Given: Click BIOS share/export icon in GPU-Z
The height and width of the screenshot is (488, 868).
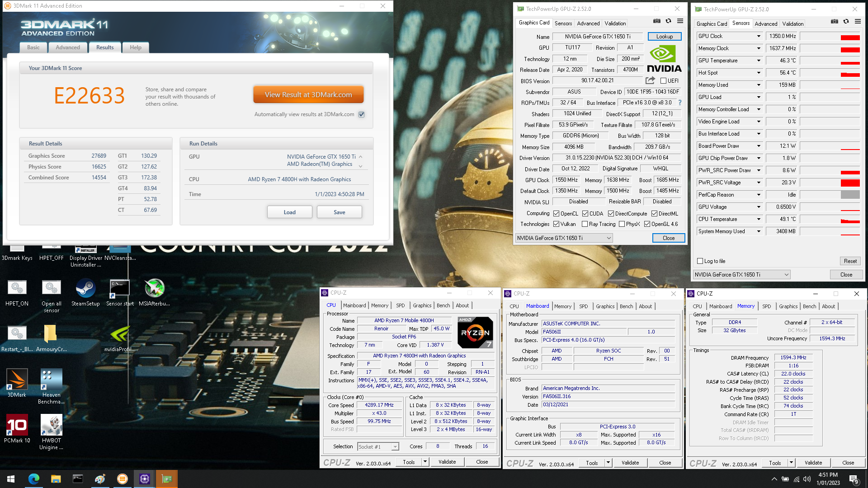Looking at the screenshot, I should (x=650, y=80).
